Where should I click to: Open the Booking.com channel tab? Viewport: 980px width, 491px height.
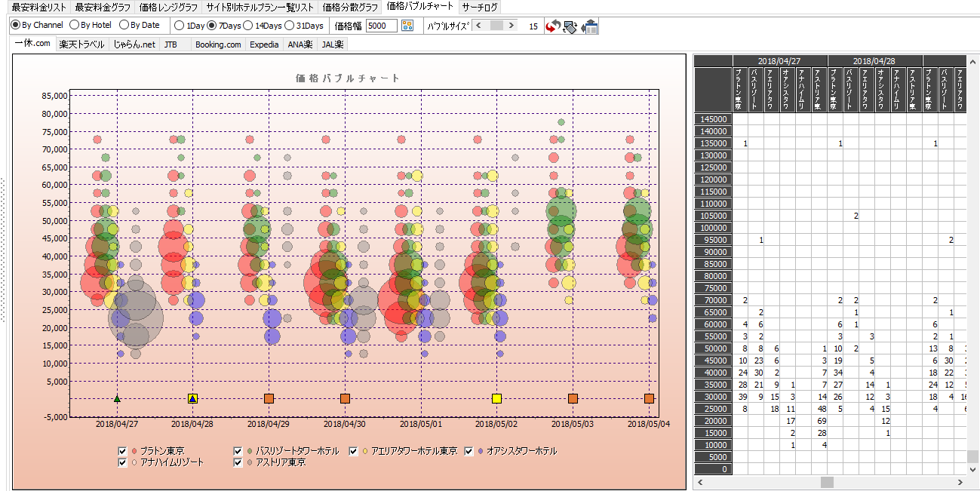click(x=218, y=44)
